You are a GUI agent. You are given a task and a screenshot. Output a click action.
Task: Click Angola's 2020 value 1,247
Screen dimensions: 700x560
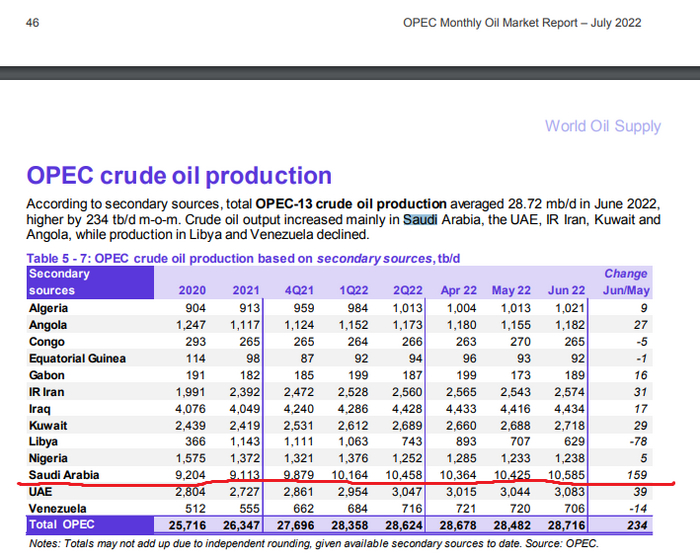[191, 325]
